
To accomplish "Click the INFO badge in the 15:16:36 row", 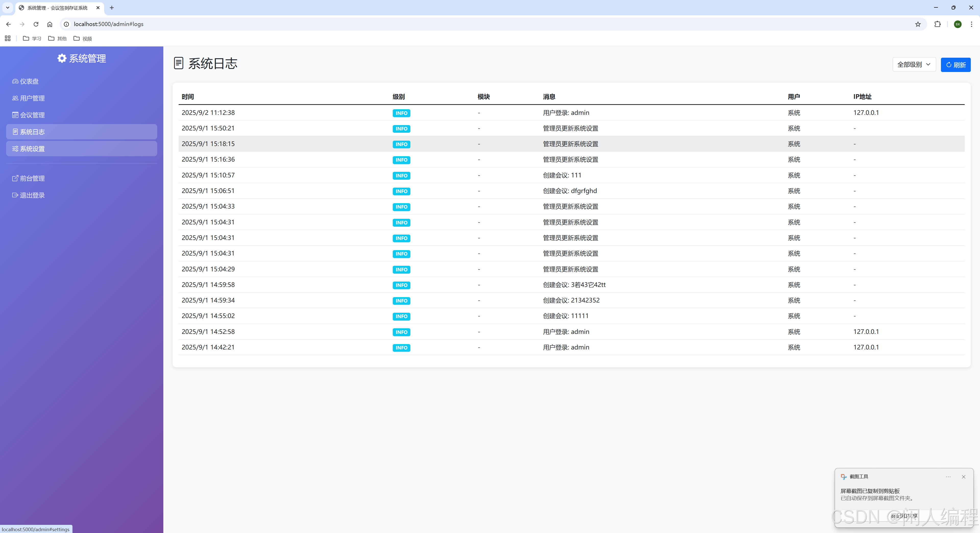I will [x=401, y=160].
